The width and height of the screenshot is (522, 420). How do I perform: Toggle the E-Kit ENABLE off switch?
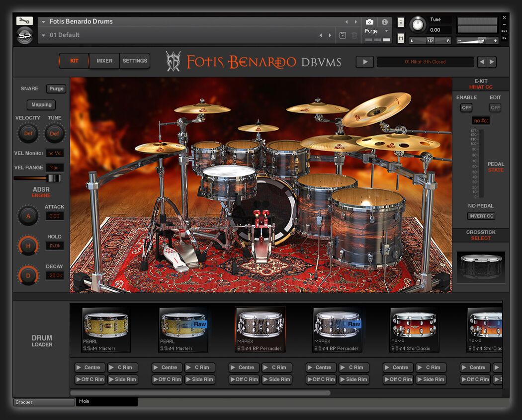pyautogui.click(x=466, y=108)
